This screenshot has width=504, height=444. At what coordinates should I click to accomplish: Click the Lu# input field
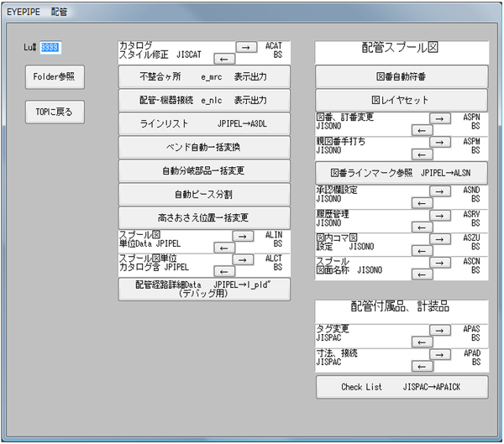pyautogui.click(x=50, y=47)
